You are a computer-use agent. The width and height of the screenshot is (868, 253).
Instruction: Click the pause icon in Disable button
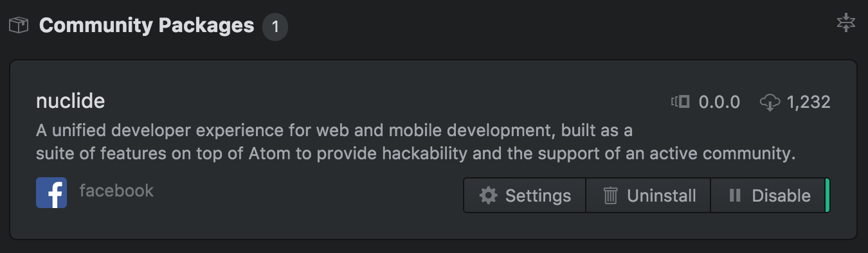click(736, 195)
